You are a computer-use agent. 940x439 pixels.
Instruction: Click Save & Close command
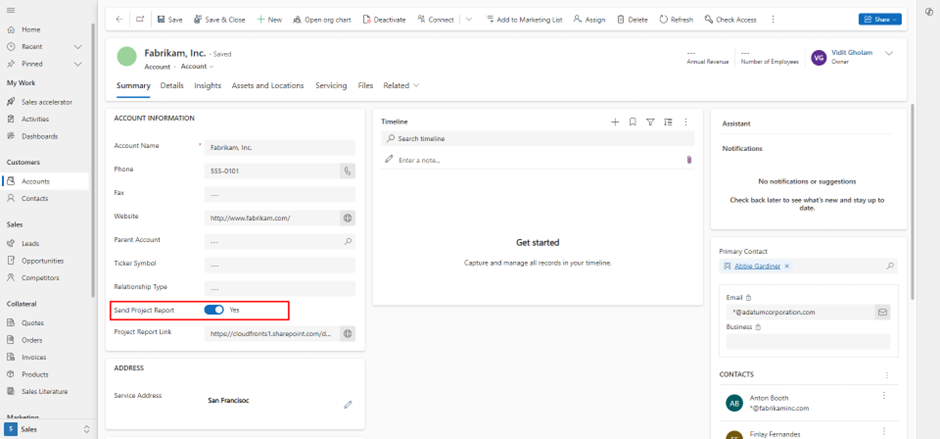coord(219,19)
